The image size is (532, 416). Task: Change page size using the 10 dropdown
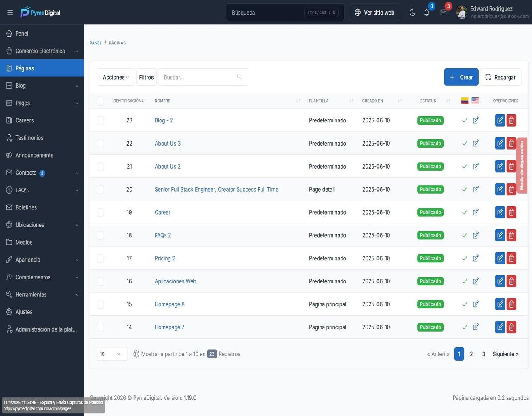click(x=111, y=353)
